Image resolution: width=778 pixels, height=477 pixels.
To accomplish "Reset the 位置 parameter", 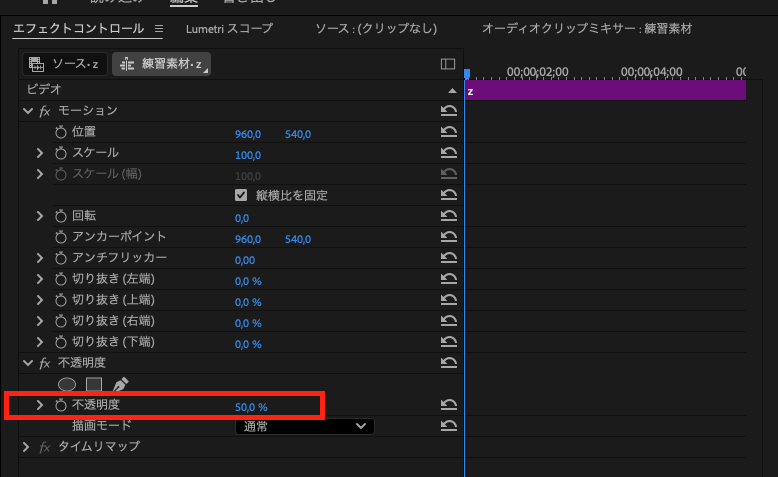I will coord(449,133).
